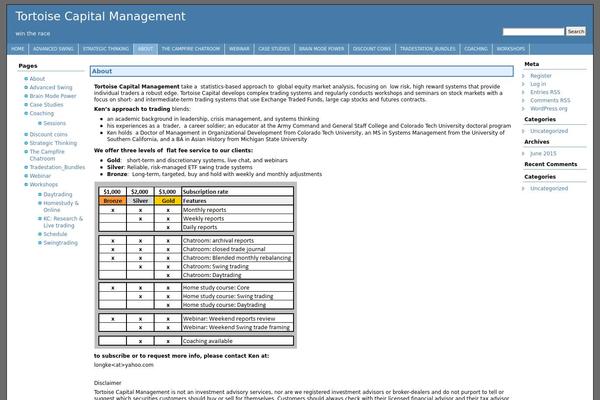Screen dimensions: 600x400
Task: Click the 'Coaching available' row label
Action: point(207,341)
